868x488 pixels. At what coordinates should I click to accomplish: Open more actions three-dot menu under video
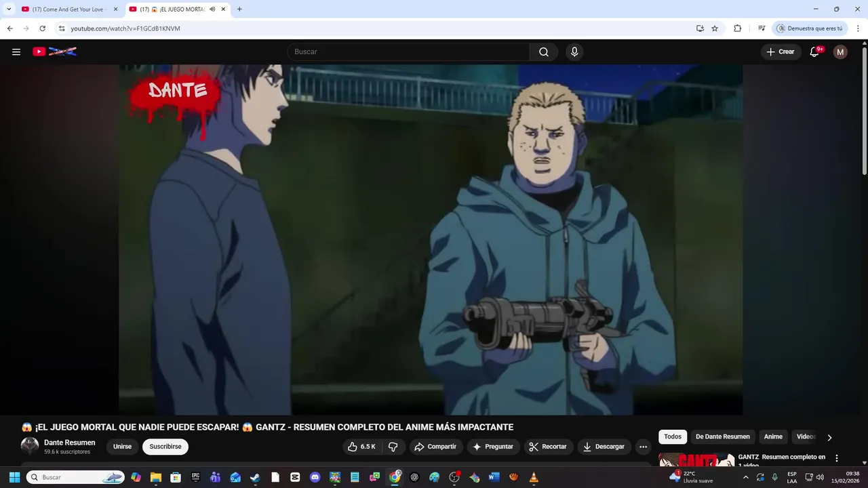[x=643, y=447]
